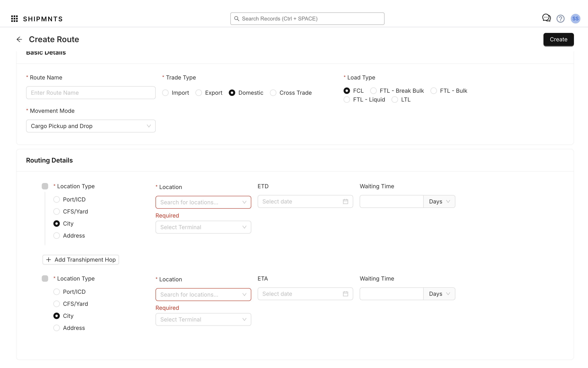This screenshot has height=368, width=588.
Task: Select Cross Trade trade type
Action: (x=291, y=93)
